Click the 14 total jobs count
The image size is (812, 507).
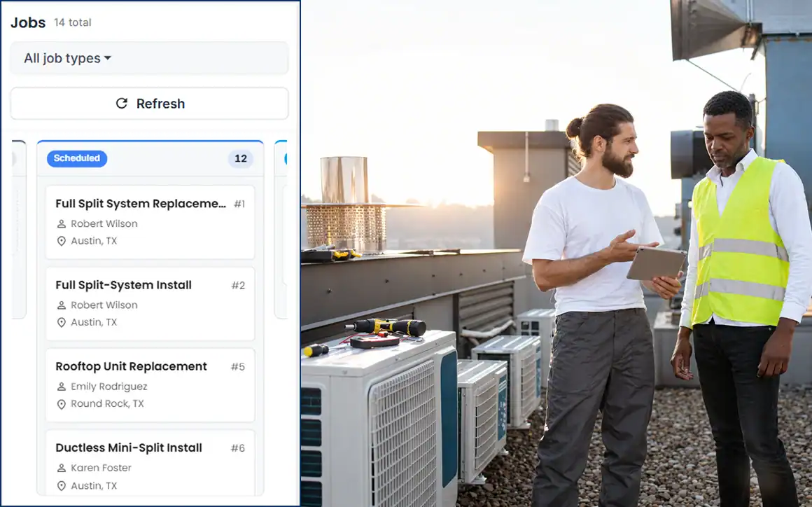(73, 23)
